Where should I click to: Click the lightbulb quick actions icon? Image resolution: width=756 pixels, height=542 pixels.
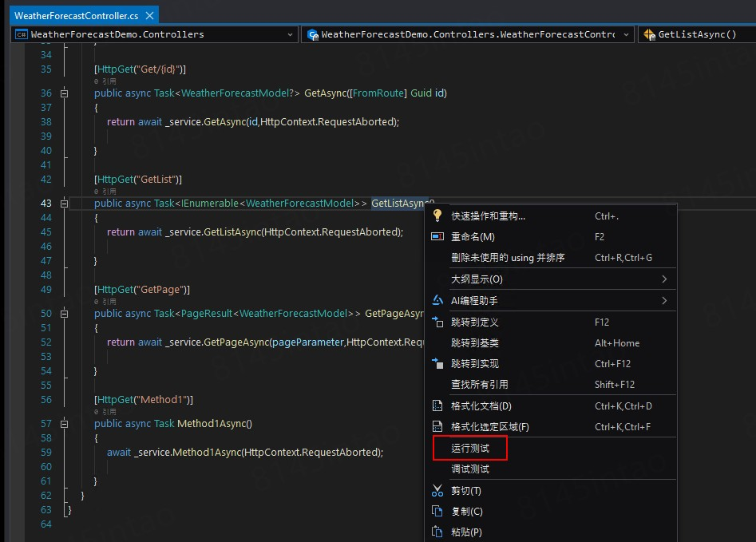coord(437,216)
